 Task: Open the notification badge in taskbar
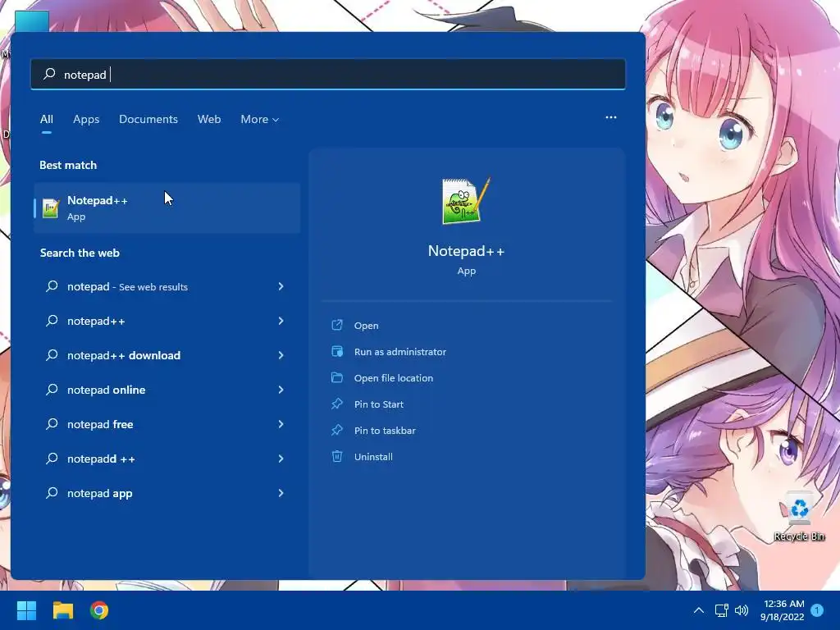[x=817, y=610]
